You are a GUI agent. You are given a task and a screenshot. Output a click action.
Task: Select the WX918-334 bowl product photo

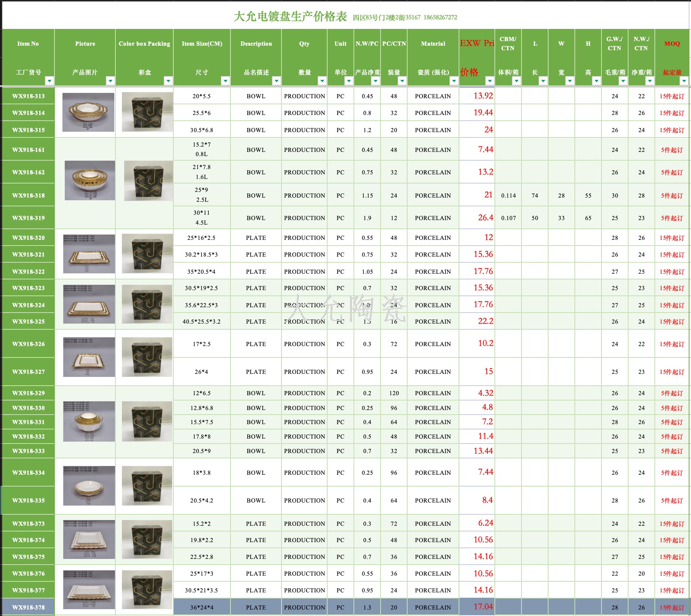click(x=89, y=486)
